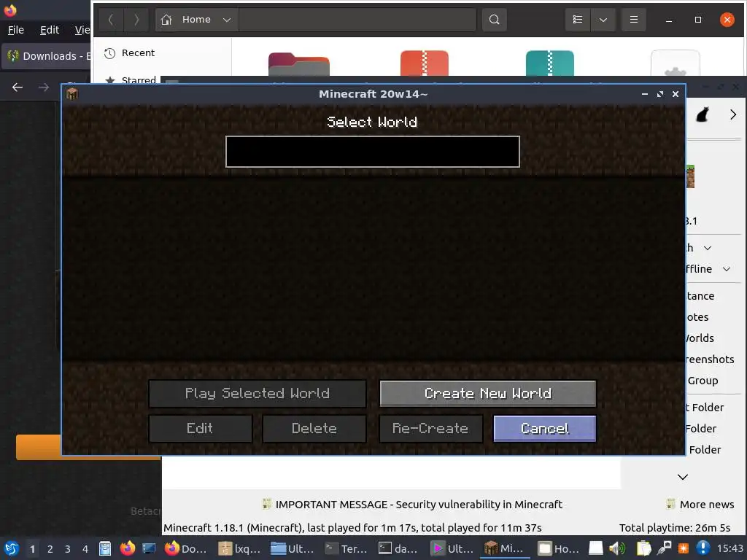Click Firefox back arrow
747x560 pixels.
pyautogui.click(x=18, y=87)
